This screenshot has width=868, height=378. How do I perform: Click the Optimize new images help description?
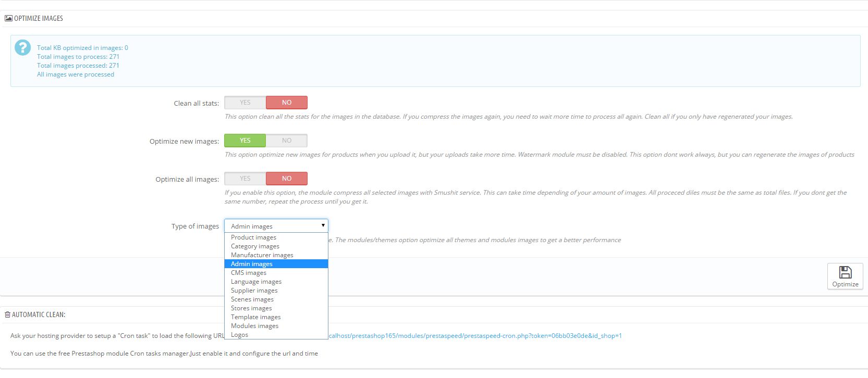540,155
